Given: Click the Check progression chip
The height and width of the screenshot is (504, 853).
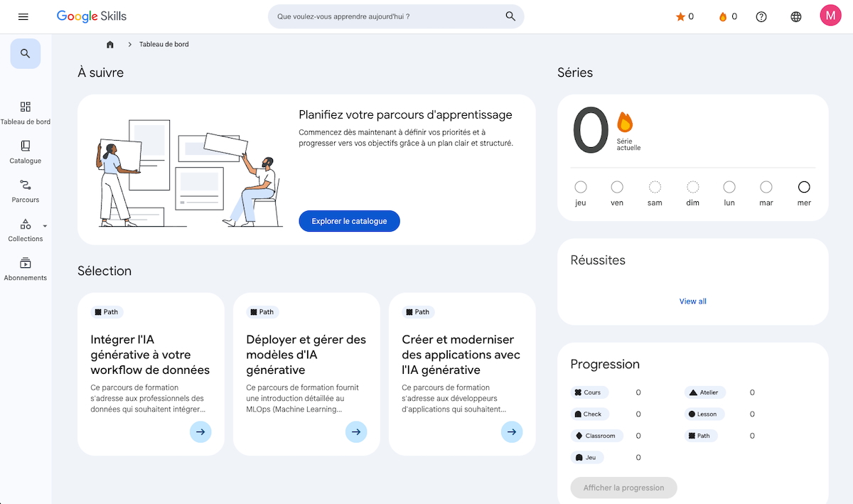Looking at the screenshot, I should point(589,414).
